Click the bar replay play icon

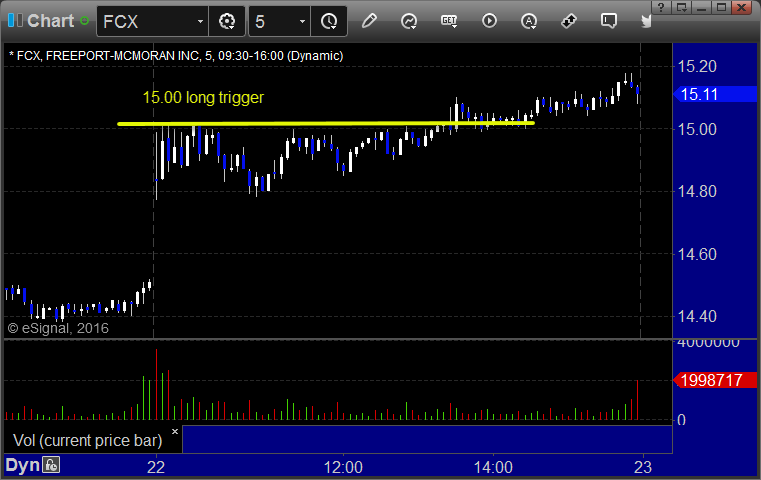489,21
